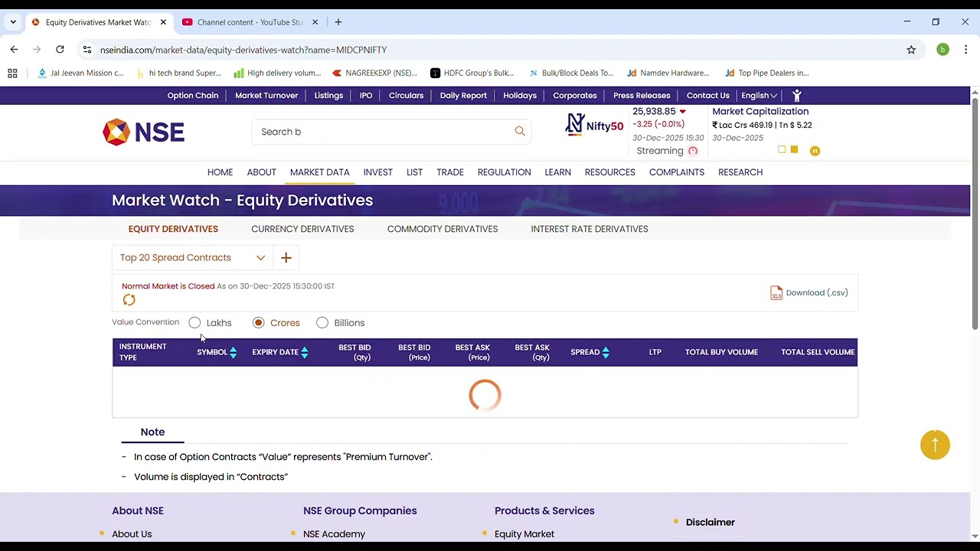Image resolution: width=980 pixels, height=551 pixels.
Task: Reload the browser page
Action: (x=60, y=50)
